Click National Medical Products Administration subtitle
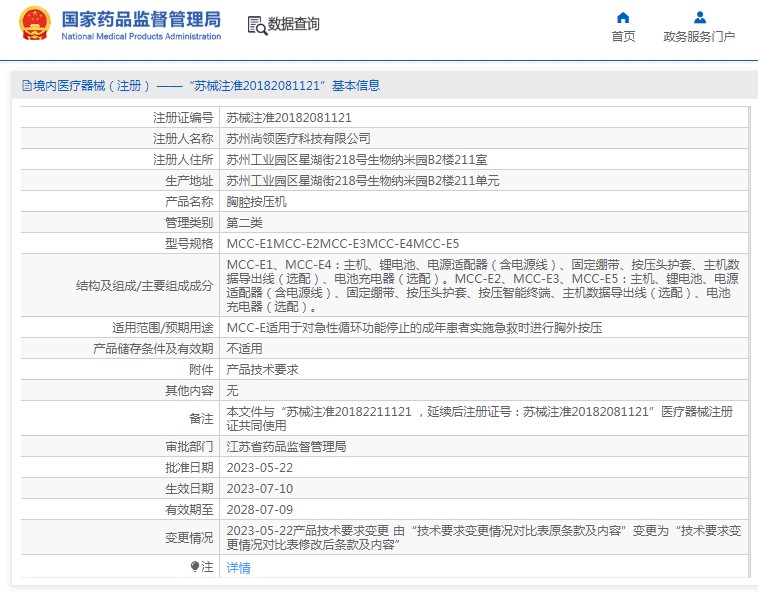This screenshot has height=593, width=758. [141, 37]
